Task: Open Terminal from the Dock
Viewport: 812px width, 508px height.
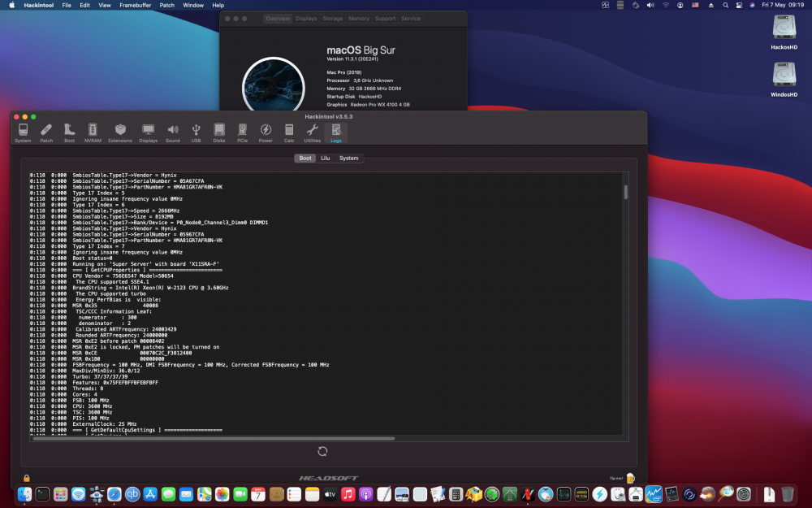Action: click(x=42, y=494)
